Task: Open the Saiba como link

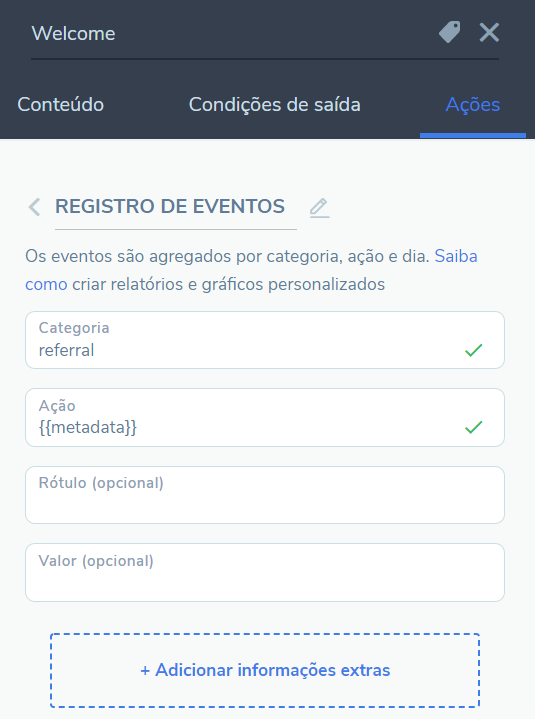Action: (x=456, y=256)
